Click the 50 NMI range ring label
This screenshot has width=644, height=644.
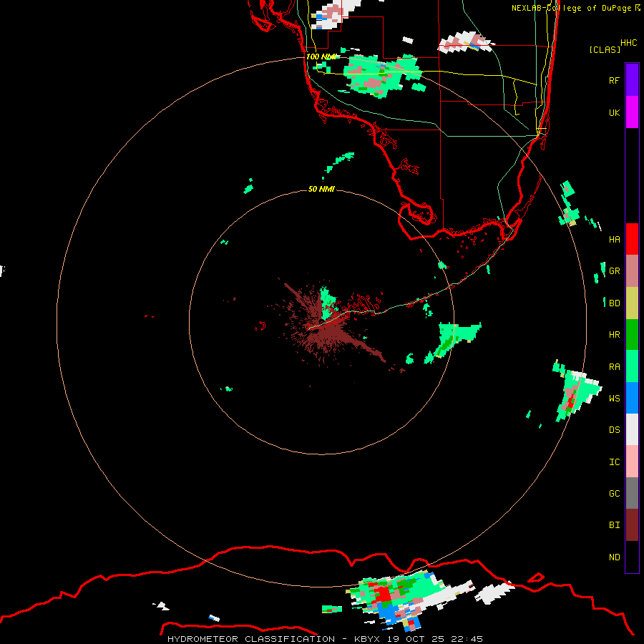click(x=321, y=189)
